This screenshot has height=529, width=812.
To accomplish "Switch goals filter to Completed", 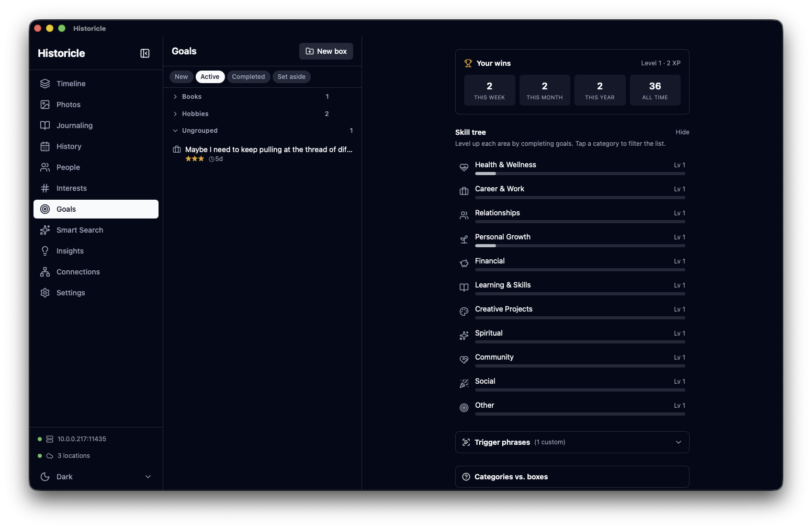I will point(249,77).
